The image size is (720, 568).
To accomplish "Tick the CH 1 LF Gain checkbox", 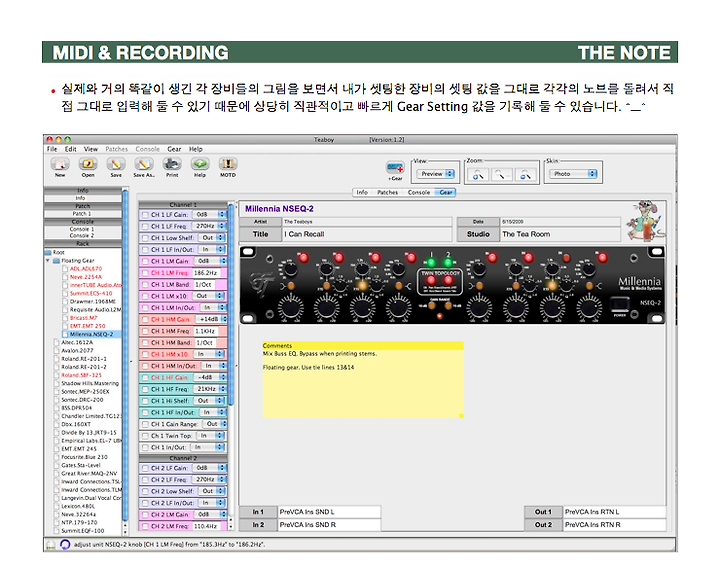I will pyautogui.click(x=145, y=214).
